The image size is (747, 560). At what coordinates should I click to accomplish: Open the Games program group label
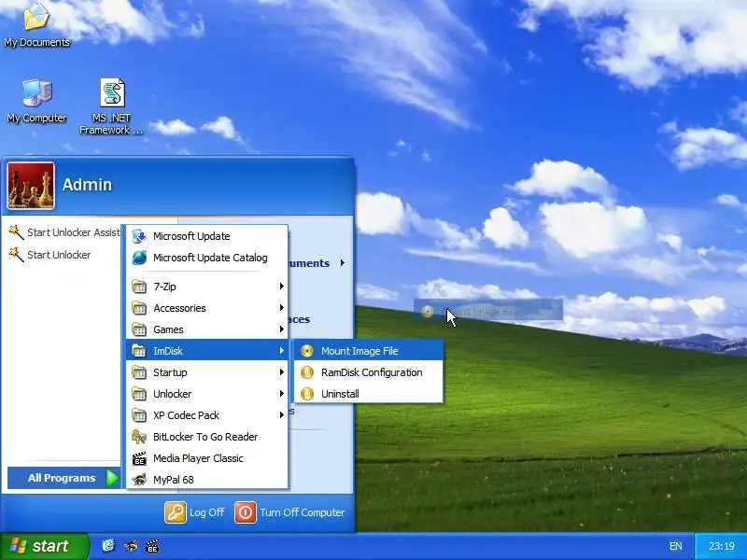pos(168,329)
